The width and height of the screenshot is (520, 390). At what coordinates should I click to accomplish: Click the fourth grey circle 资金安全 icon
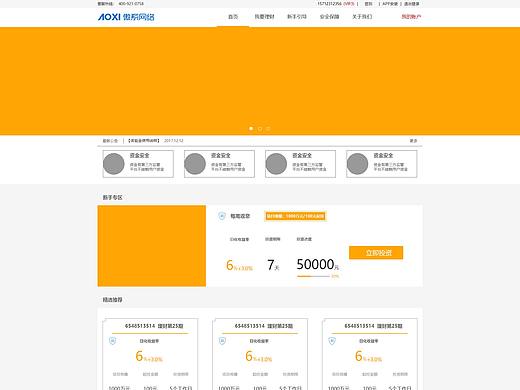(x=357, y=164)
